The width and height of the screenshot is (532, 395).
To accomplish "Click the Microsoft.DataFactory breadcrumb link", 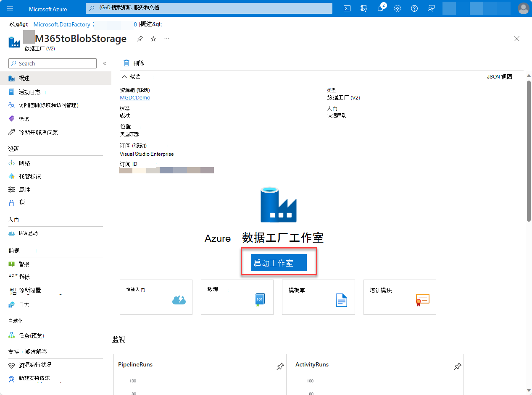I will click(85, 24).
